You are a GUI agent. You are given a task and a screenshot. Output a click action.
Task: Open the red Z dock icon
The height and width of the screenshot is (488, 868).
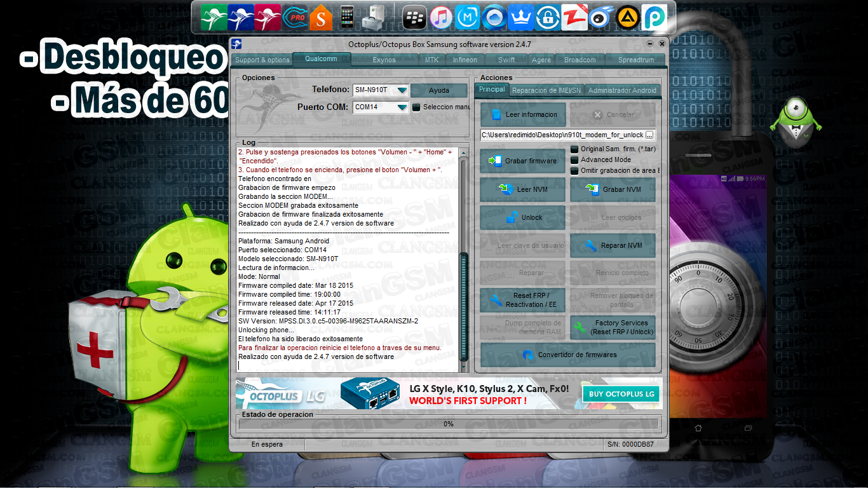[574, 17]
